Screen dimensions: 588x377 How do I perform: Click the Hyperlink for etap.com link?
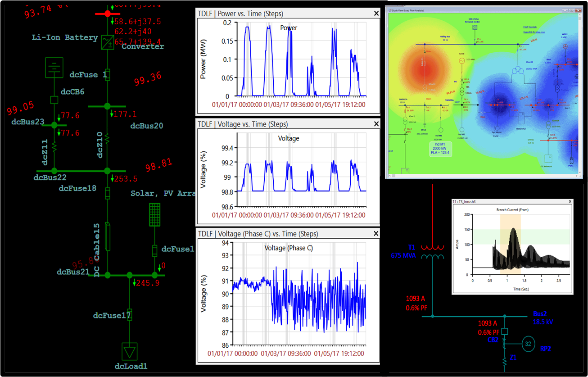click(534, 32)
